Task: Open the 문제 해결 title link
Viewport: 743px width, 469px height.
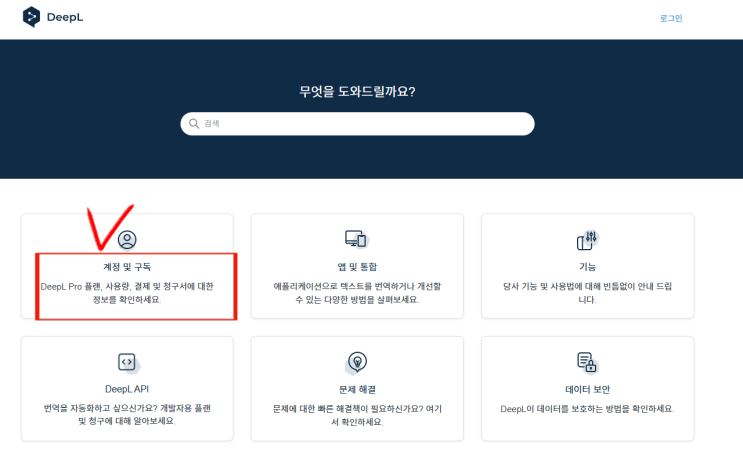Action: point(357,389)
